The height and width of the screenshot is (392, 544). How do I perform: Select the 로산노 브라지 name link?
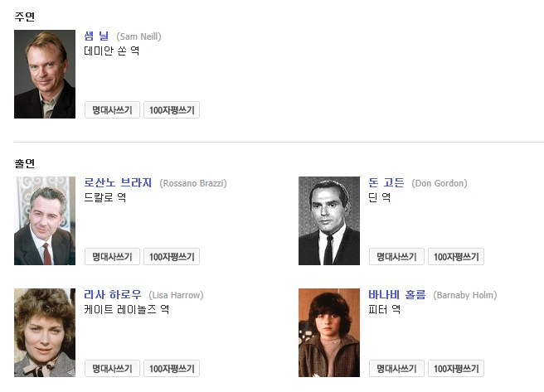(118, 183)
